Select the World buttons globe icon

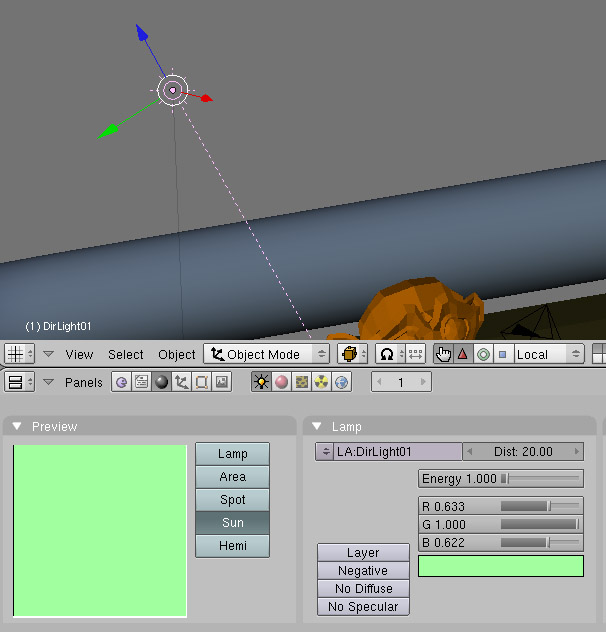tap(342, 382)
